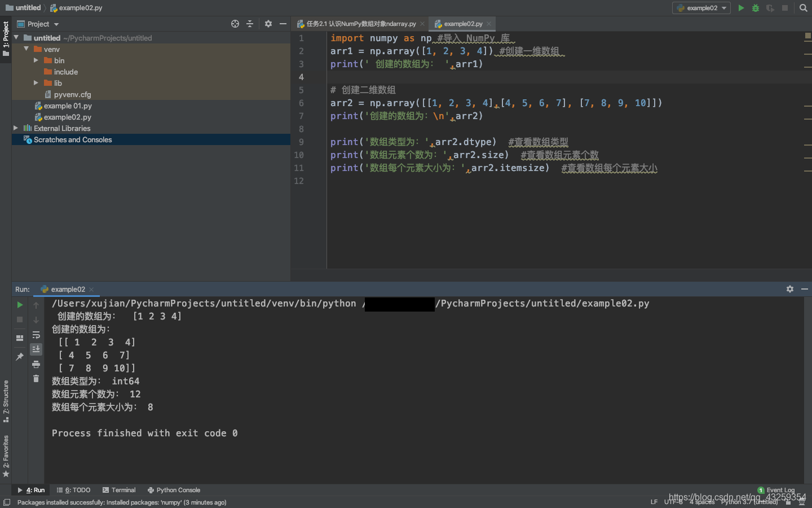812x508 pixels.
Task: Expand the lib folder in the project tree
Action: pos(36,83)
